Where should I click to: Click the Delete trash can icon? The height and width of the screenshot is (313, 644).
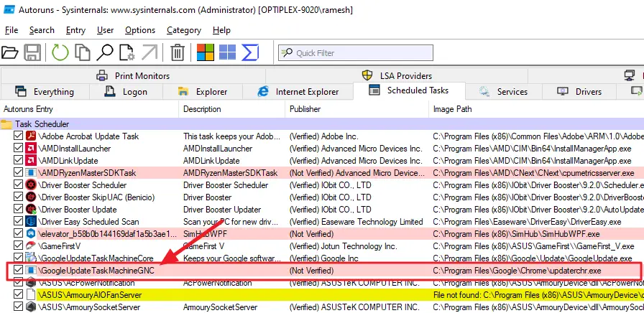pyautogui.click(x=178, y=52)
